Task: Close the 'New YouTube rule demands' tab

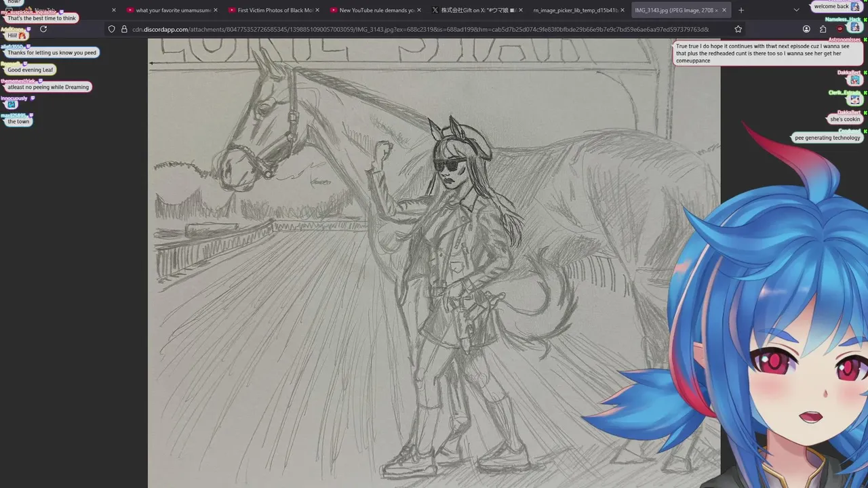Action: (x=419, y=10)
